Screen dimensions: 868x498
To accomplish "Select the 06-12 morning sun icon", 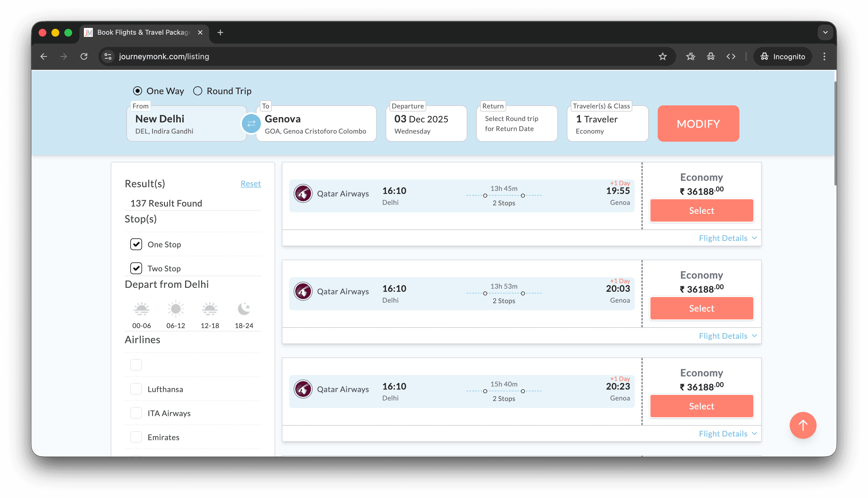I will (x=176, y=309).
